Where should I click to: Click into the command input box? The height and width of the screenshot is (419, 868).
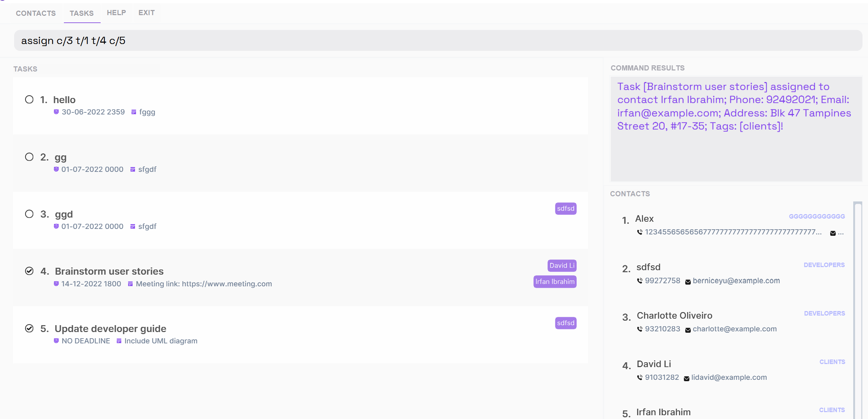[x=438, y=41]
